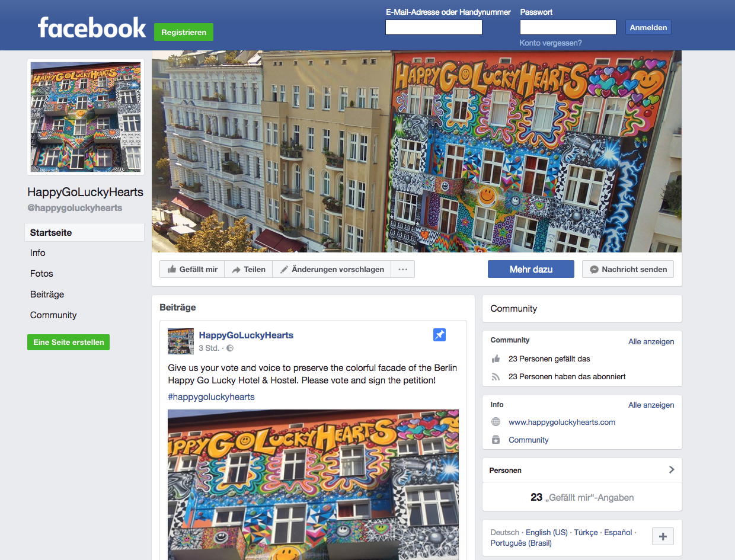The height and width of the screenshot is (560, 735).
Task: Click the Nachricht senden button
Action: (628, 269)
